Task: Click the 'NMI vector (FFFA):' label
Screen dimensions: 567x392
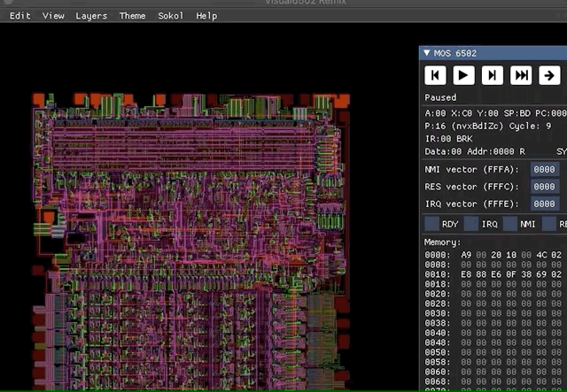Action: click(x=472, y=169)
